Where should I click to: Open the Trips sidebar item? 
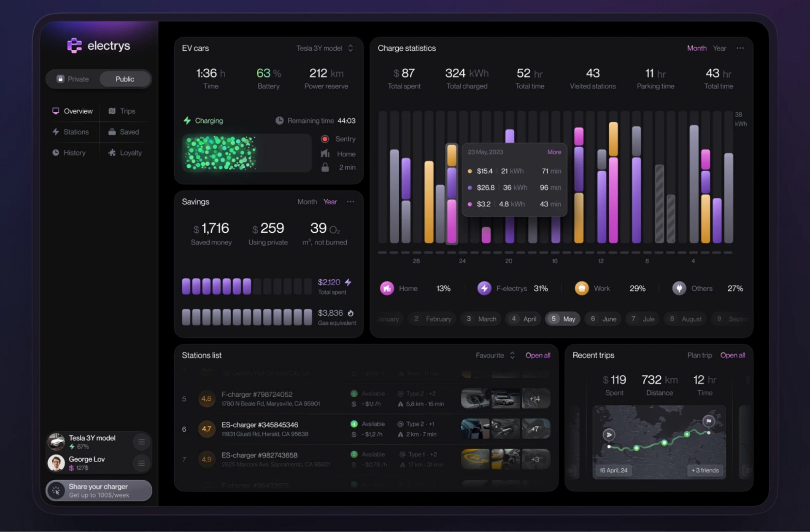122,111
